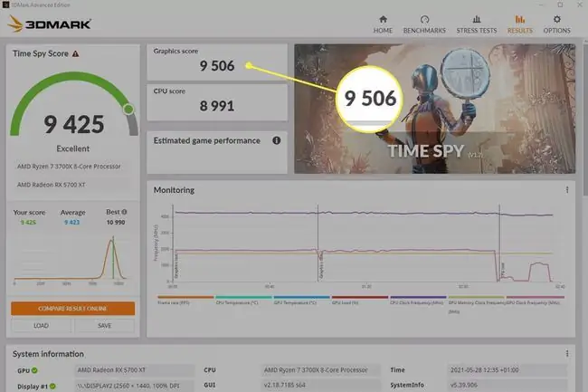Click the Average score 9 423

pos(72,222)
